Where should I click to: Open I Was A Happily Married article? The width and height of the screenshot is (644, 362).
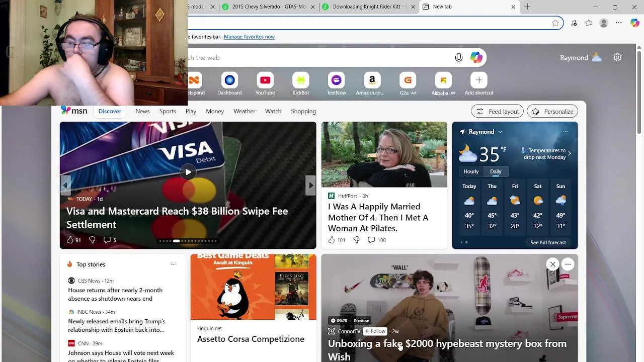pos(378,217)
